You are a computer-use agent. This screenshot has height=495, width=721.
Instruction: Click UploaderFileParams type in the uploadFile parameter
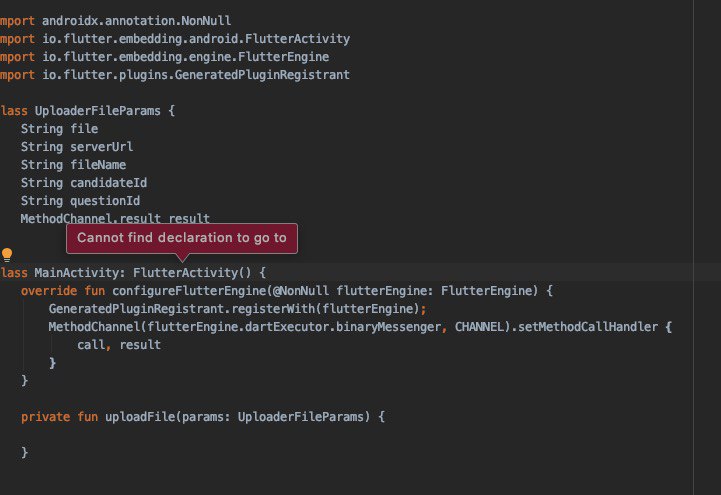pos(301,417)
